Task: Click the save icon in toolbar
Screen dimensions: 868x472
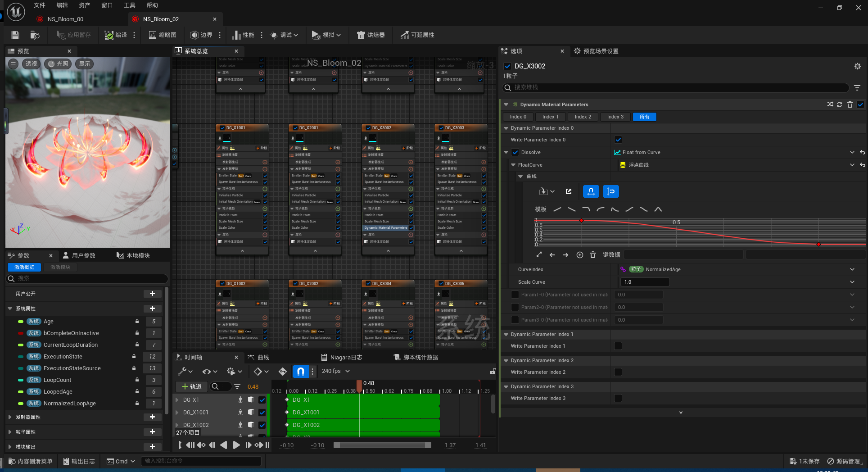Action: [x=15, y=35]
